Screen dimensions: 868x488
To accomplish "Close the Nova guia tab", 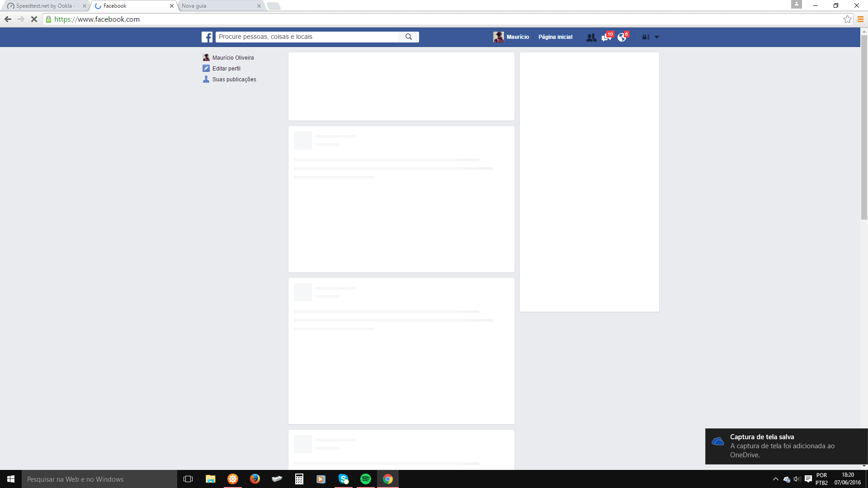I will click(259, 6).
